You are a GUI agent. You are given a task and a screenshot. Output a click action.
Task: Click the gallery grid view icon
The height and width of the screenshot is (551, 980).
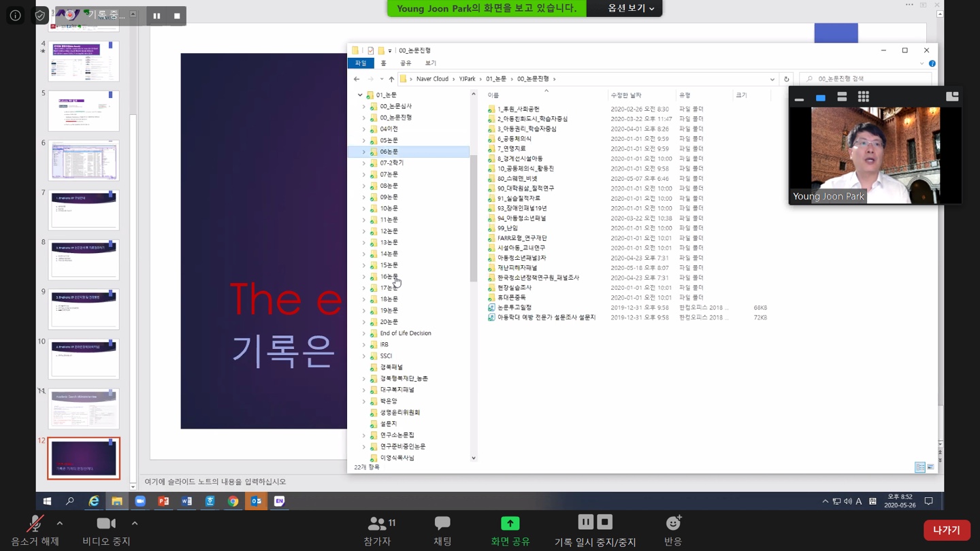pos(863,97)
